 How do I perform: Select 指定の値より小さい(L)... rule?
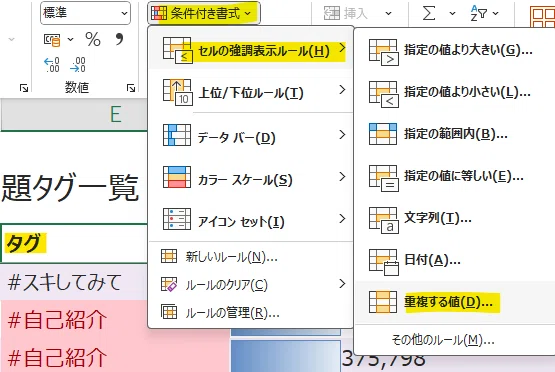point(454,93)
